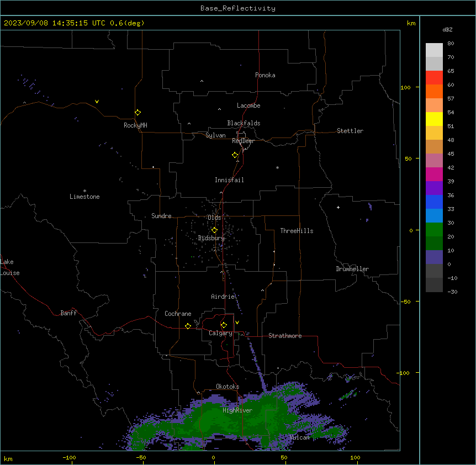Click the yellow diamond marker above the Calgary label
The width and height of the screenshot is (476, 465).
(224, 325)
